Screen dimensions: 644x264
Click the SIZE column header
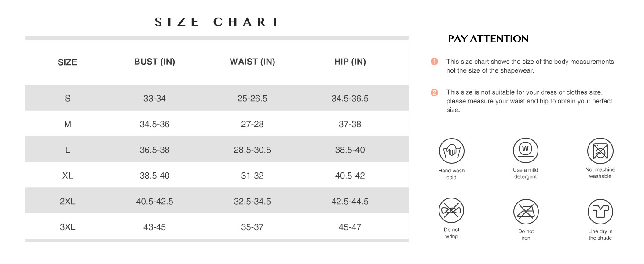[x=67, y=62]
